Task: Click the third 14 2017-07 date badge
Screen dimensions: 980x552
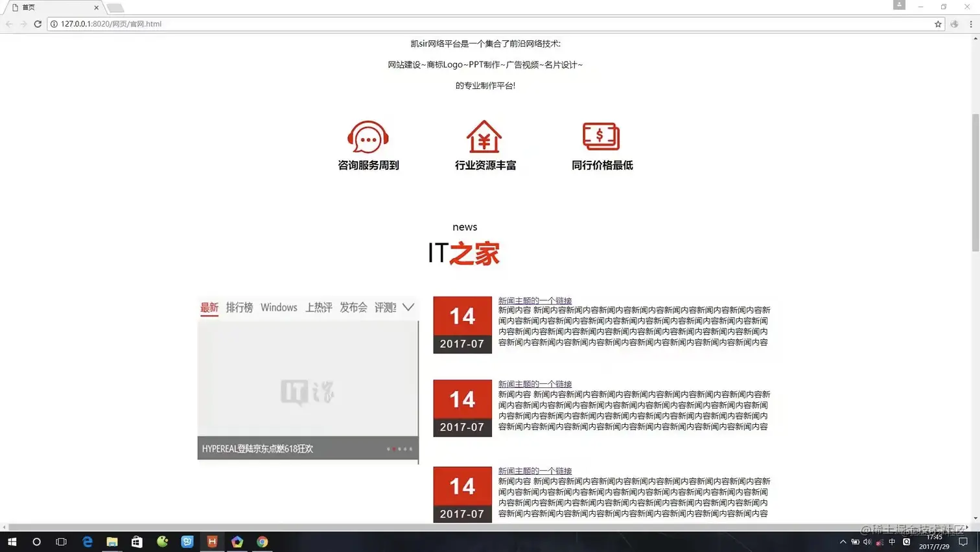Action: (x=462, y=494)
